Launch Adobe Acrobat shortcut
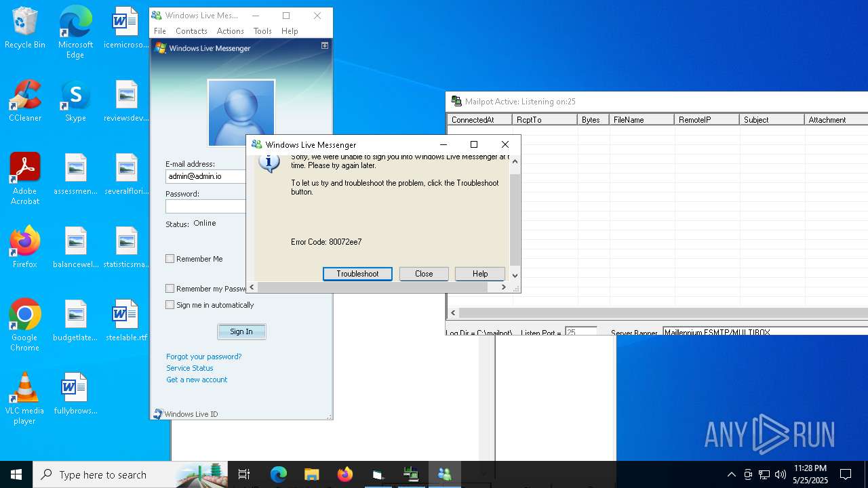The width and height of the screenshot is (868, 488). click(x=25, y=179)
